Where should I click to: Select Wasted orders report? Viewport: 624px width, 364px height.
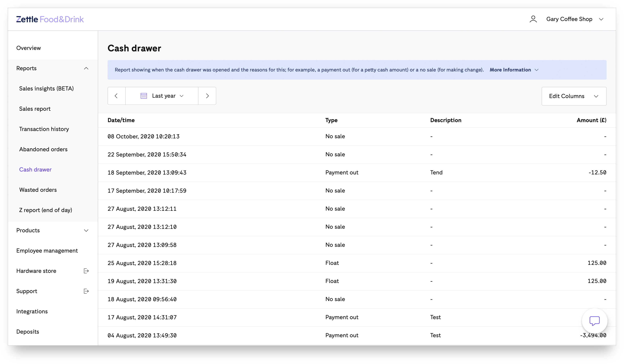pos(38,190)
